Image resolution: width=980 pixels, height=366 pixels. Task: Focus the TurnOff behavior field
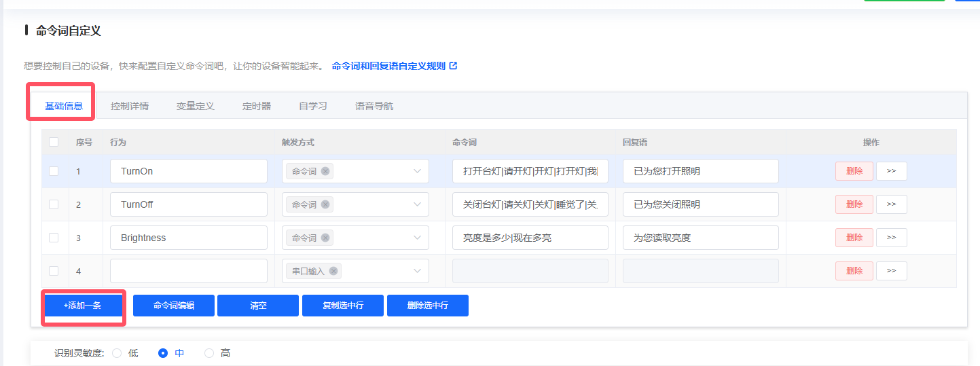click(189, 204)
